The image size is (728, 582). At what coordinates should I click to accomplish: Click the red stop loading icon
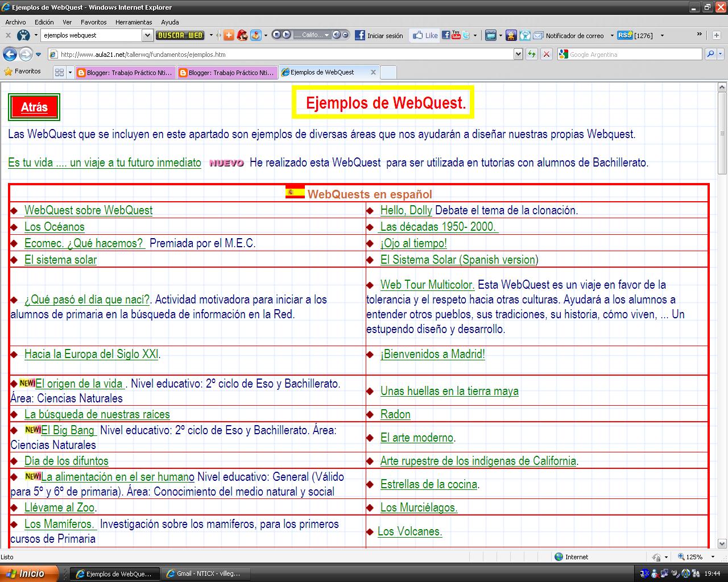[x=546, y=54]
